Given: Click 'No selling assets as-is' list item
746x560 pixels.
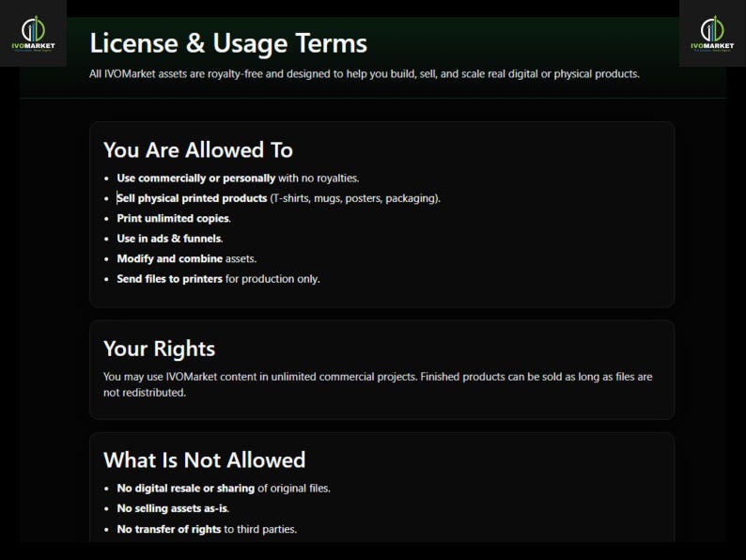Looking at the screenshot, I should click(x=173, y=508).
